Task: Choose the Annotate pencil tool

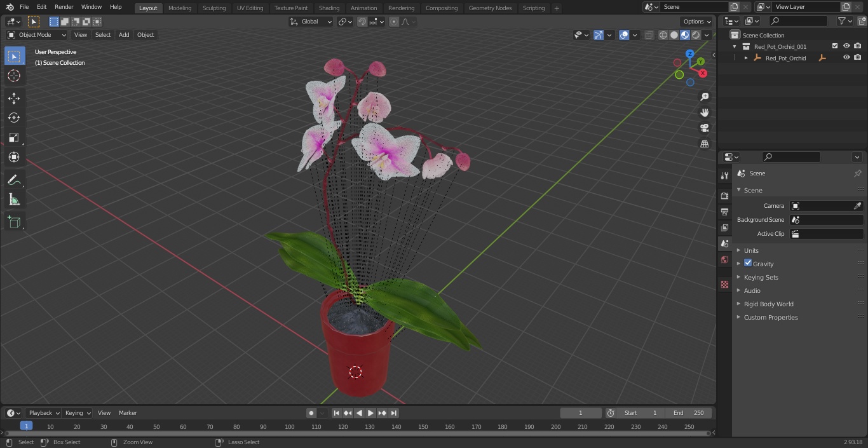Action: point(14,180)
